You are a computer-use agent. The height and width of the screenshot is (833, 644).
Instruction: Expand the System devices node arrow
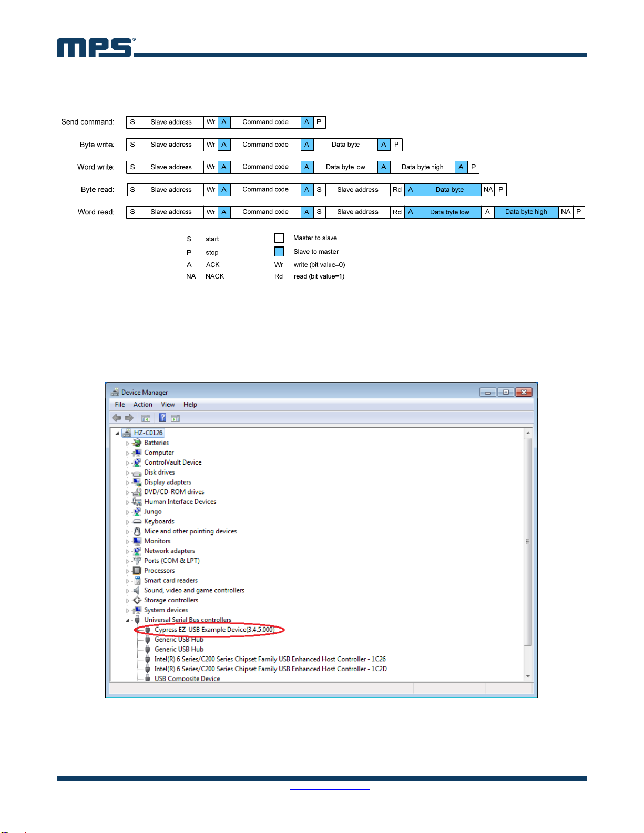point(127,610)
